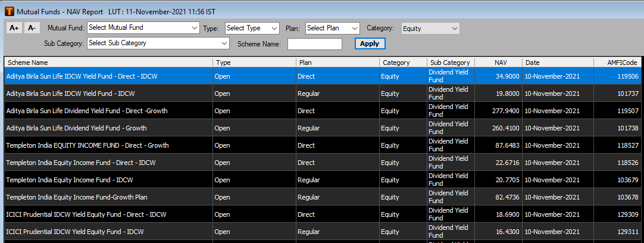
Task: Sort by Sub Category column header
Action: click(451, 63)
